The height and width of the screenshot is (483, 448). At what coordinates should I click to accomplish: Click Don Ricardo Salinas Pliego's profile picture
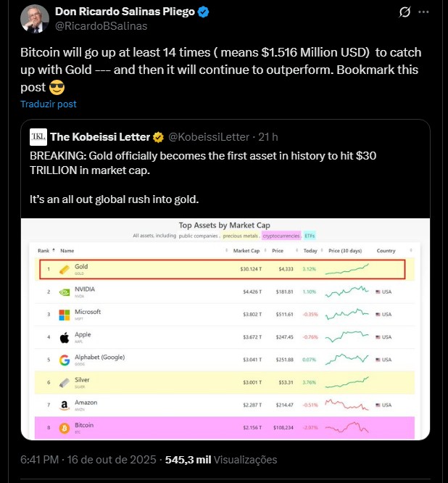click(35, 19)
